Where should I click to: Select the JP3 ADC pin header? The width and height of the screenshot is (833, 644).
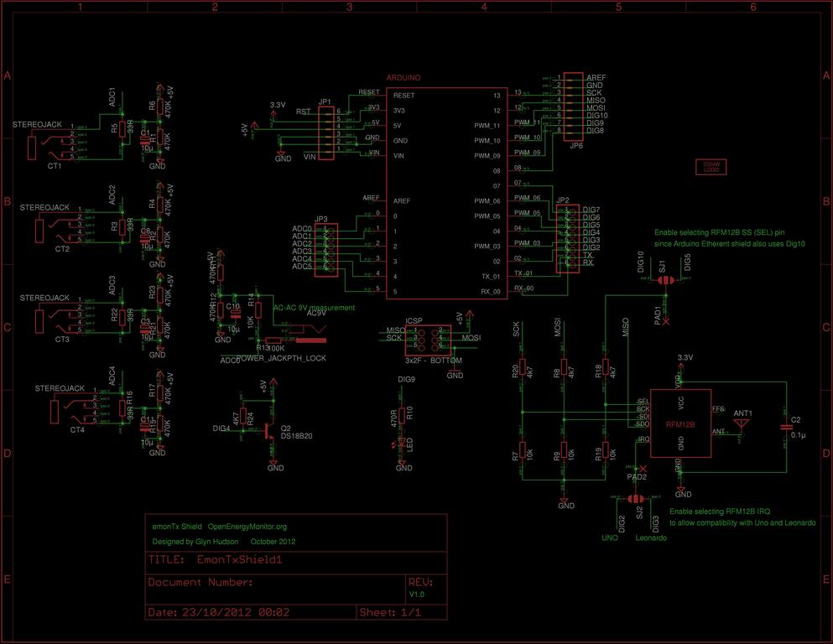point(326,250)
